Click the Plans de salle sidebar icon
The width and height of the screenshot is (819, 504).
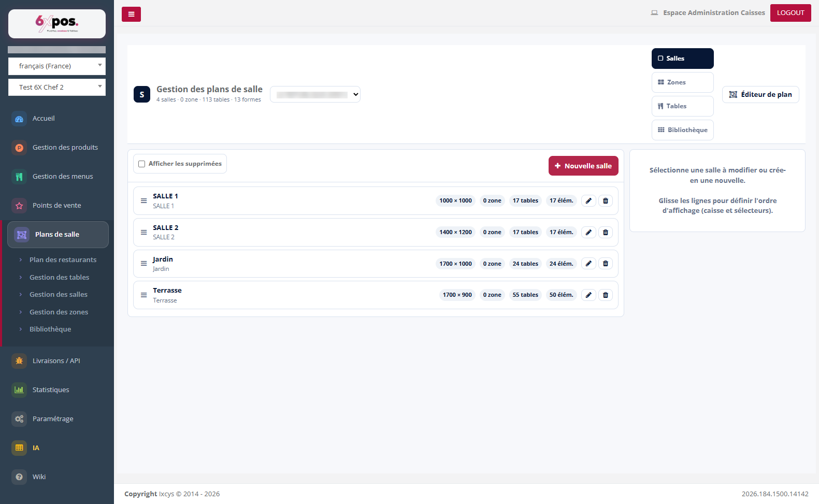pyautogui.click(x=22, y=235)
